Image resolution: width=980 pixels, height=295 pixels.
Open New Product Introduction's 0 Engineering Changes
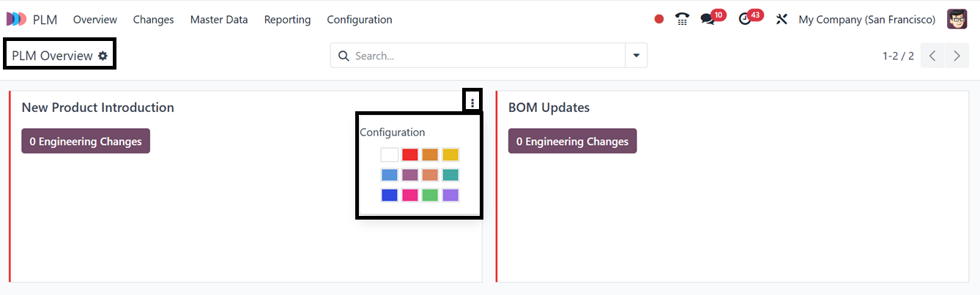click(86, 141)
